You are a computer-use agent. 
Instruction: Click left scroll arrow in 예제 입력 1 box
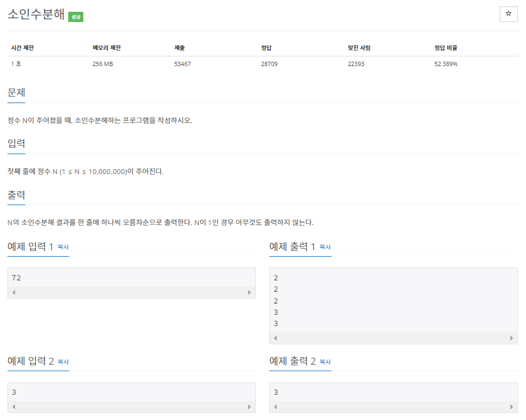click(x=14, y=293)
